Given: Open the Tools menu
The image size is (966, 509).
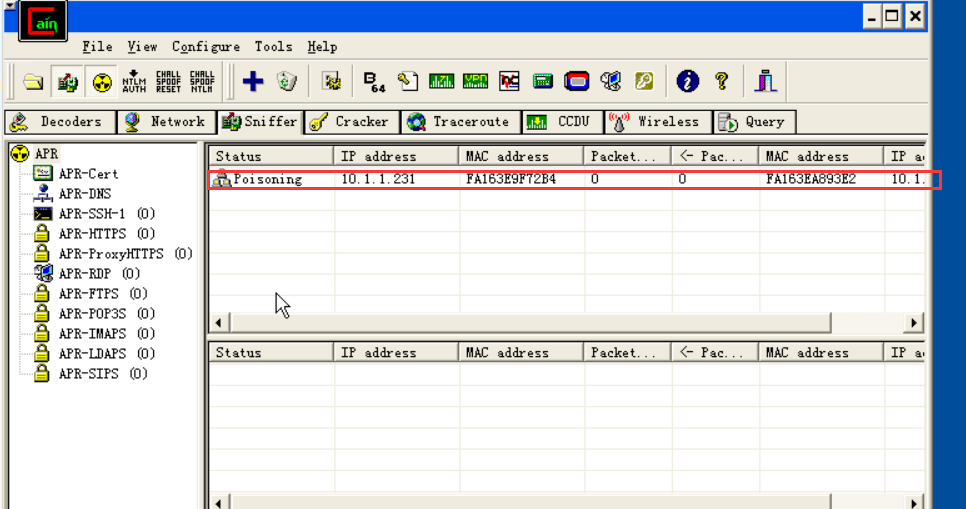Looking at the screenshot, I should tap(274, 47).
